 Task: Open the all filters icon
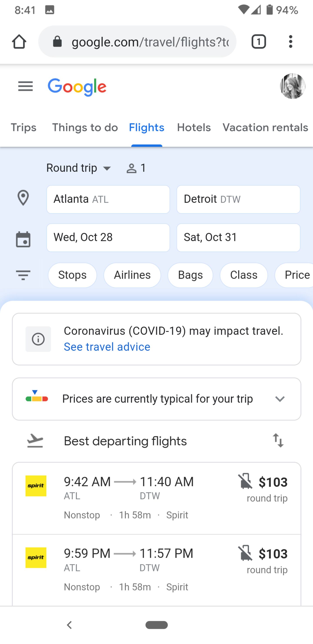(23, 275)
